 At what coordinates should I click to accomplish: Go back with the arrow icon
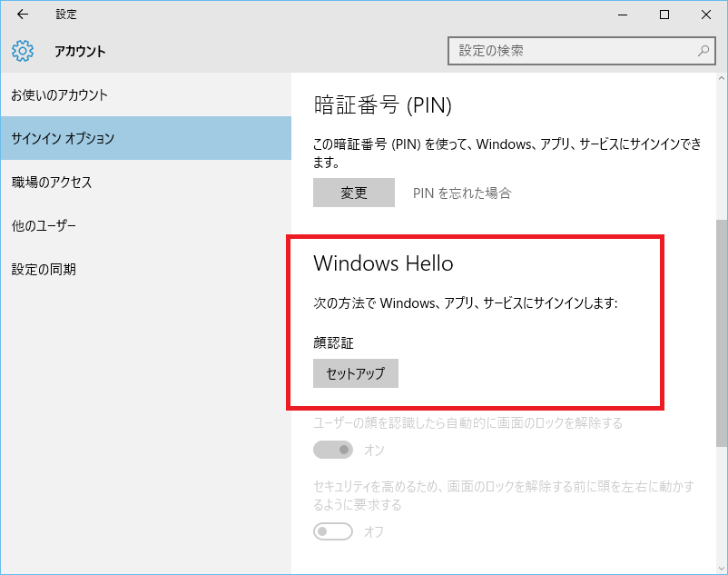[23, 15]
